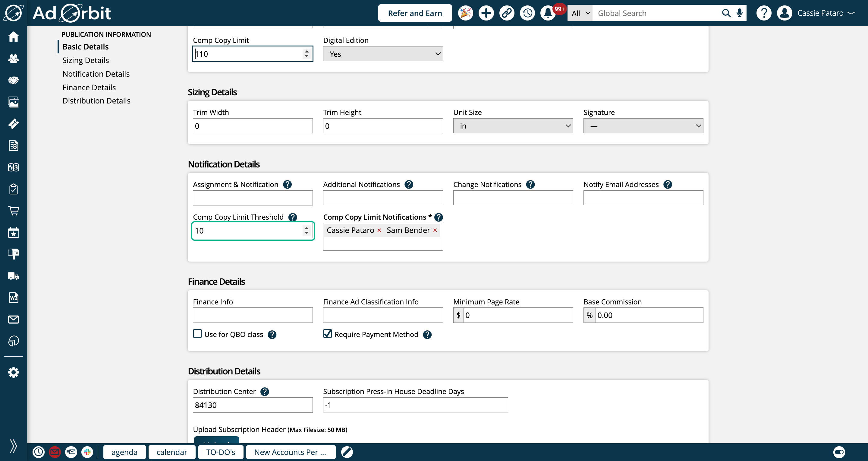The image size is (868, 461).
Task: Click the Trim Width input field
Action: [x=253, y=126]
